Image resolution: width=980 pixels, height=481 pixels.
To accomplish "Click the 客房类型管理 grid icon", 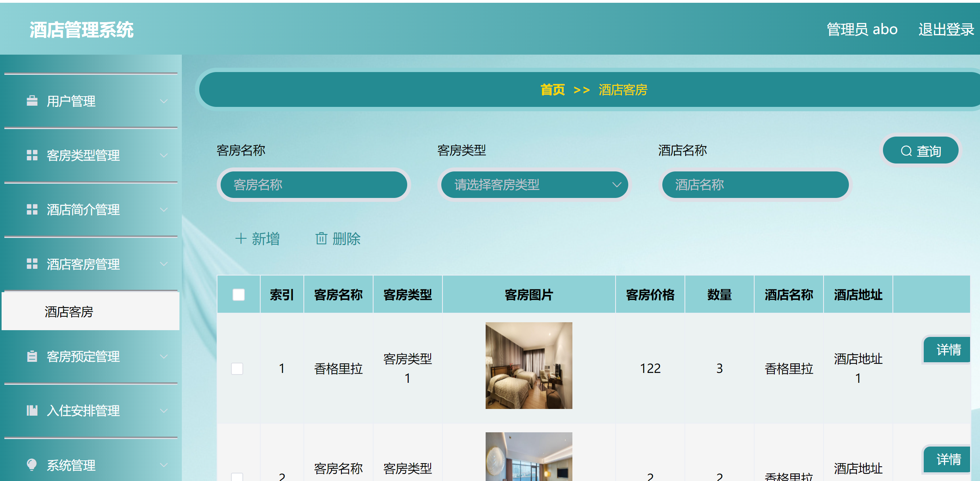I will click(x=32, y=155).
